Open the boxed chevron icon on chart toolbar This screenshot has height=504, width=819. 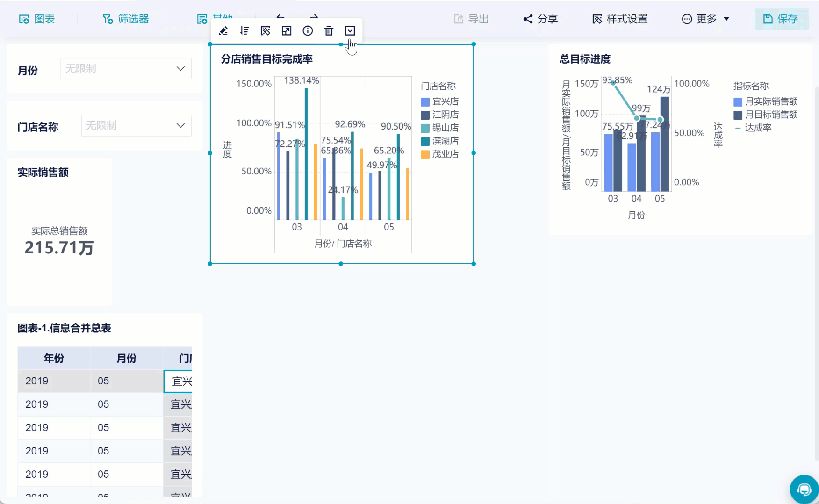[x=350, y=31]
